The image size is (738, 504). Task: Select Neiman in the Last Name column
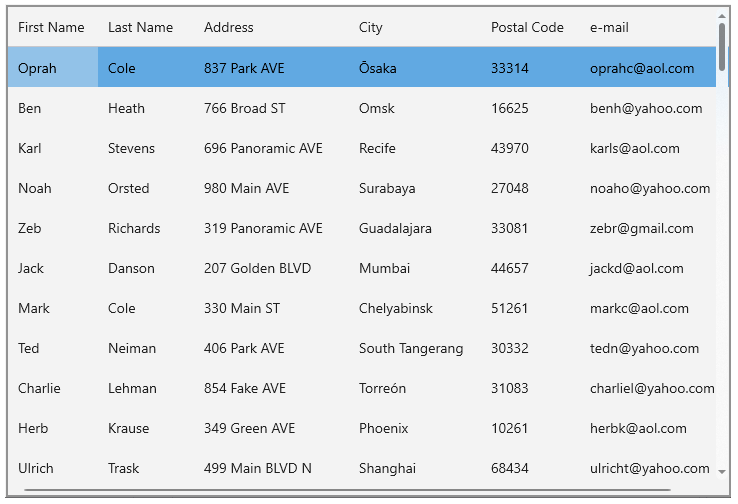(132, 348)
